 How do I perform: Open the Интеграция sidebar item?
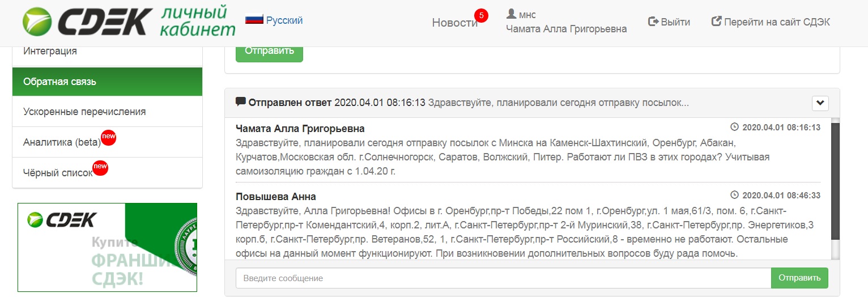[x=107, y=52]
